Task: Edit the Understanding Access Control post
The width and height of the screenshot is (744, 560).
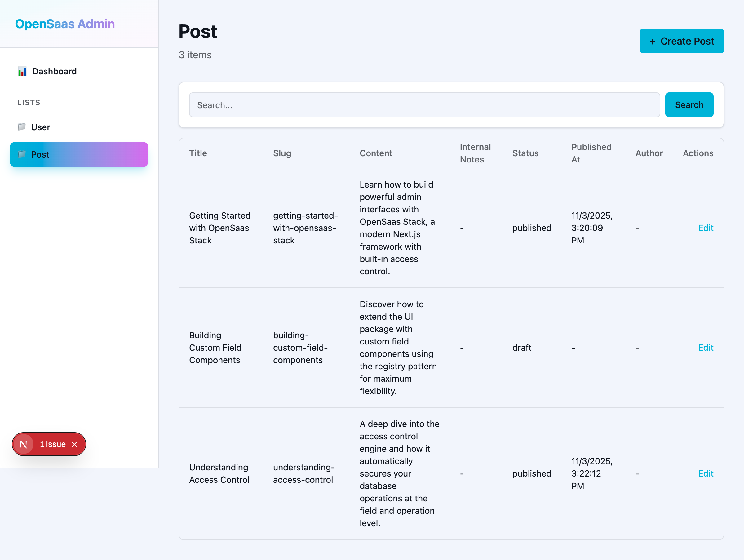Action: pos(706,473)
